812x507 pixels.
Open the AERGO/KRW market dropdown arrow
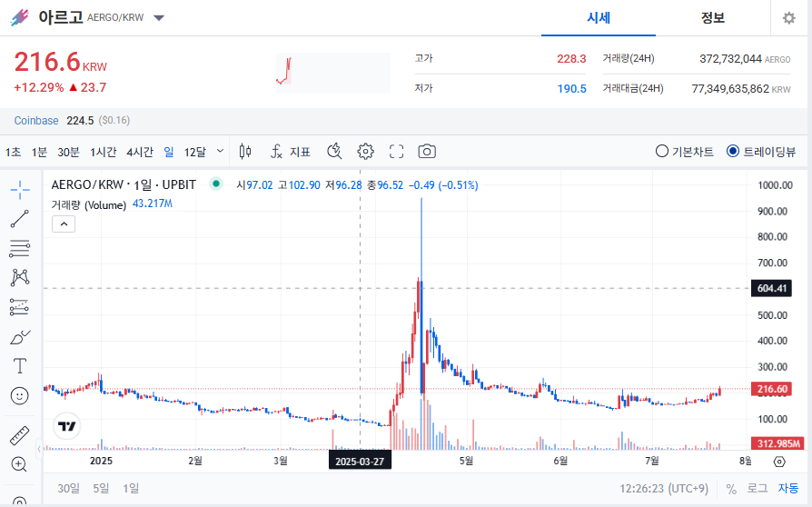pyautogui.click(x=159, y=18)
